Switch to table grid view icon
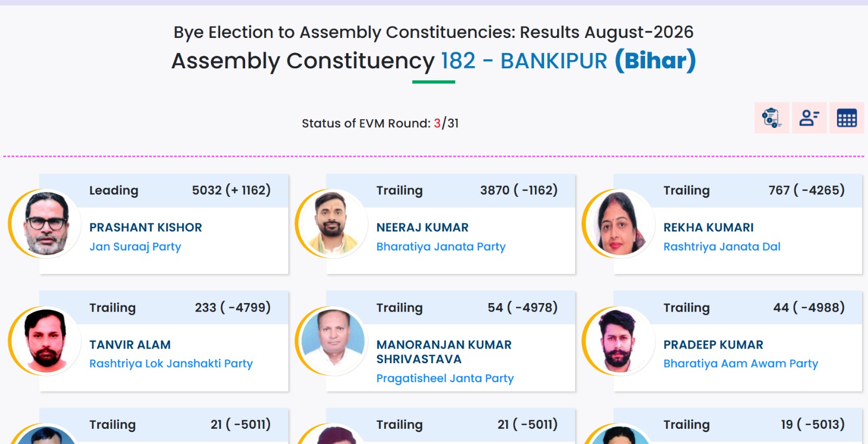868x444 pixels. (846, 118)
